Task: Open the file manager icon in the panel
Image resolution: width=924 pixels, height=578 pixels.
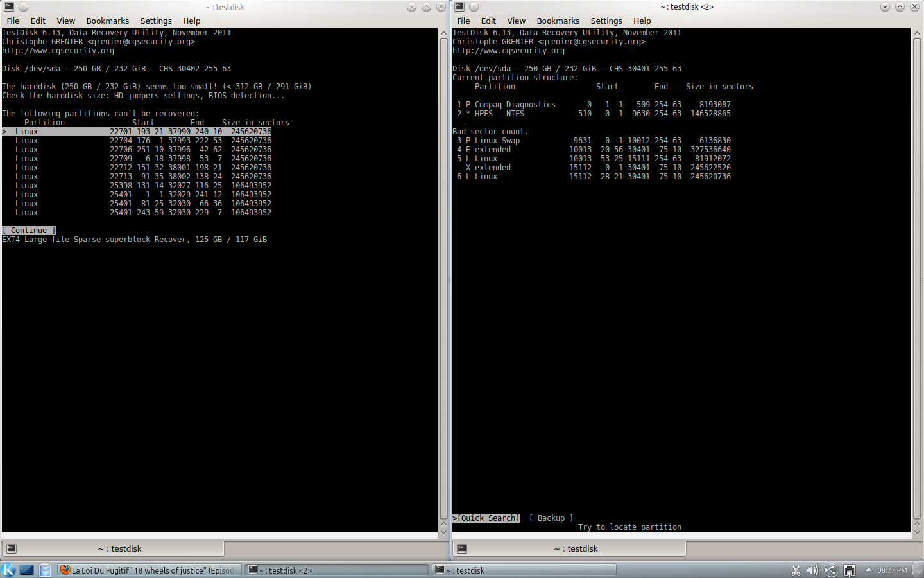Action: click(45, 570)
